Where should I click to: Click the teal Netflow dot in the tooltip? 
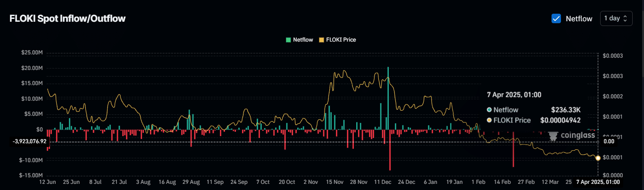[489, 110]
